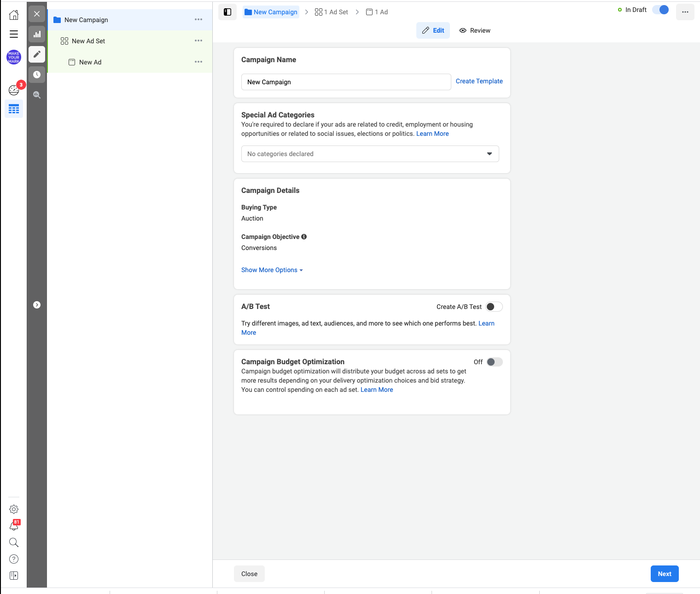This screenshot has height=594, width=700.
Task: Toggle the left tree panel layout icon
Action: coord(227,12)
